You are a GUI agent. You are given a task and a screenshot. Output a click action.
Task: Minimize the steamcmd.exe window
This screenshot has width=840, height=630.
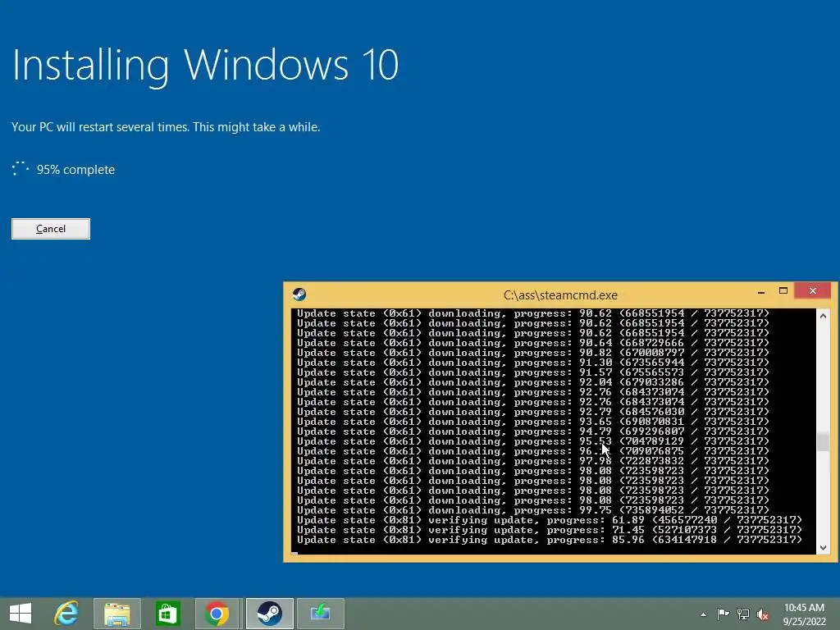(x=760, y=291)
